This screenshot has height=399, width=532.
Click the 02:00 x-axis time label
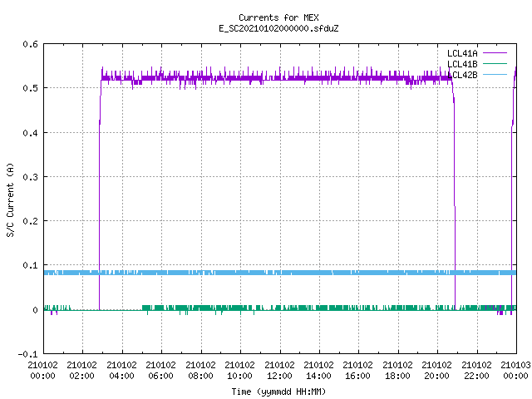[81, 376]
